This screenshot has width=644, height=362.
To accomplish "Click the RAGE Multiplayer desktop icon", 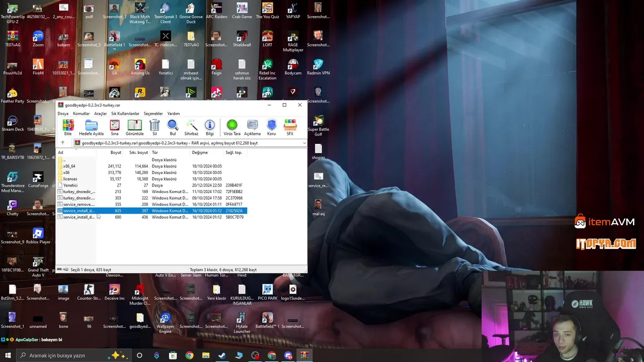I will click(x=293, y=41).
